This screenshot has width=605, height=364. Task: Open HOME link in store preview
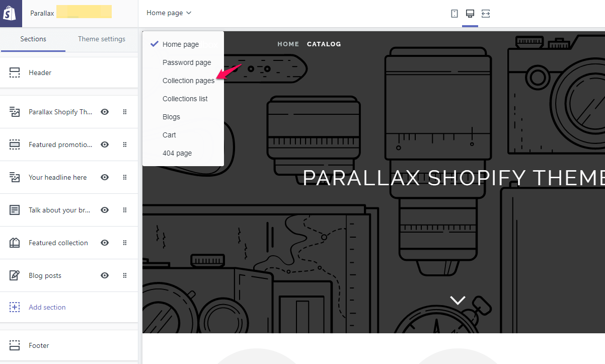[288, 44]
